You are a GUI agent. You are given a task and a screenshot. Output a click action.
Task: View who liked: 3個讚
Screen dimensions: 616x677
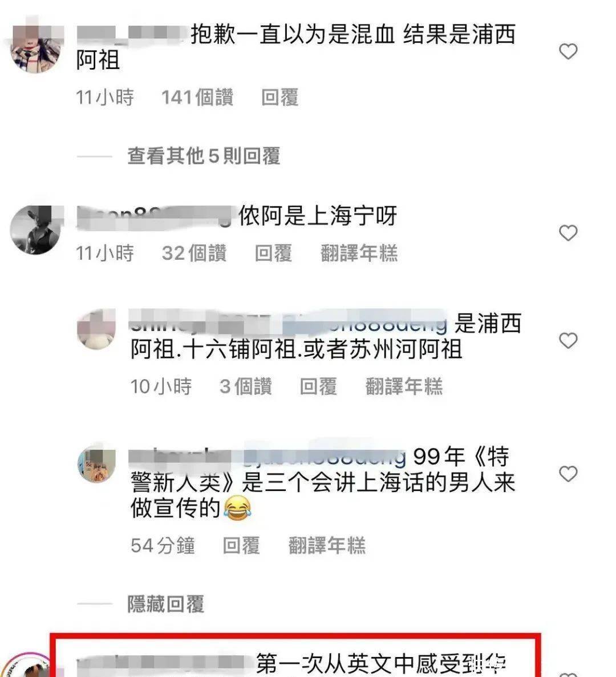coord(246,386)
